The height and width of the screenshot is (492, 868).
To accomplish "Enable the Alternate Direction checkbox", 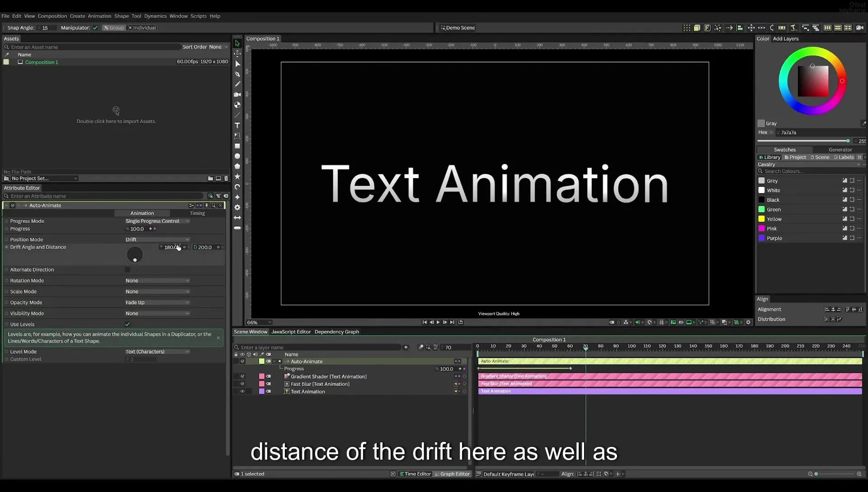I will pyautogui.click(x=127, y=270).
